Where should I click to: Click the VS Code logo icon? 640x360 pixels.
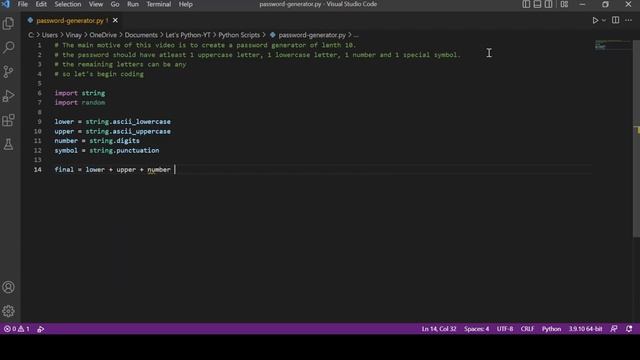pos(6,4)
